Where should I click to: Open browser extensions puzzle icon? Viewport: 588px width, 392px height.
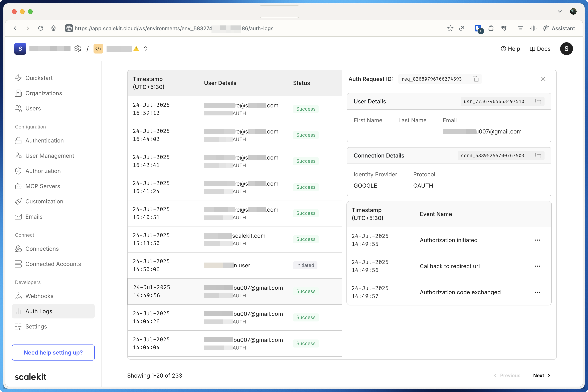click(x=491, y=28)
